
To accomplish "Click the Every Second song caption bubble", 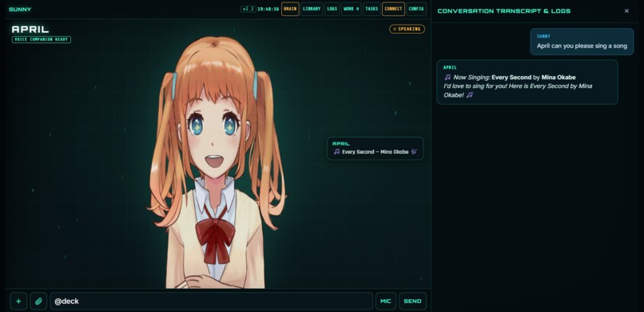I will pos(376,148).
